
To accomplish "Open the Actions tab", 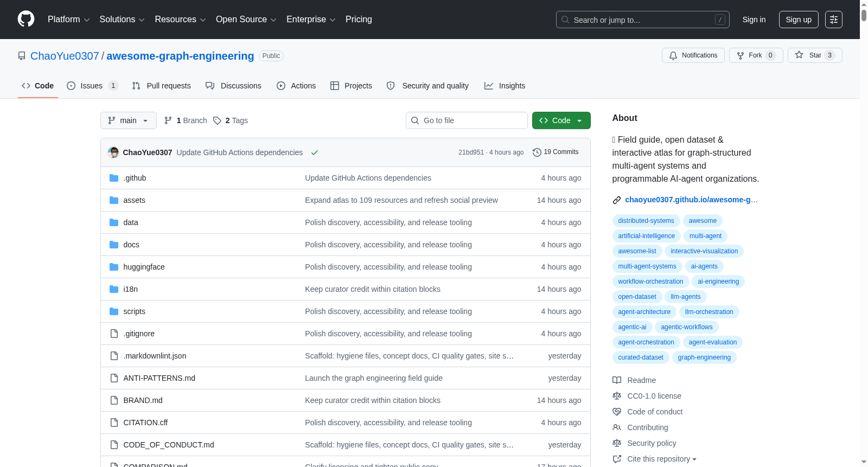I will pyautogui.click(x=296, y=86).
